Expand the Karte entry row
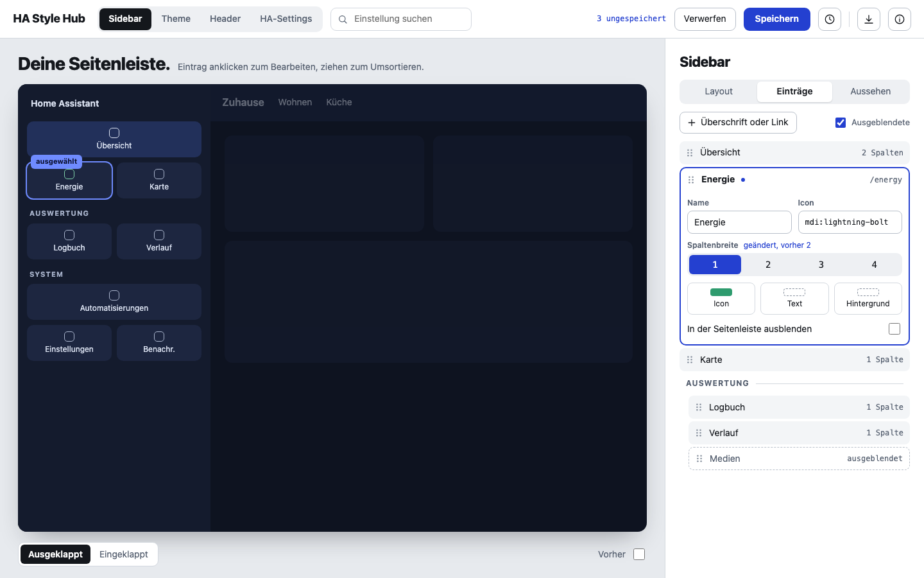 click(794, 360)
